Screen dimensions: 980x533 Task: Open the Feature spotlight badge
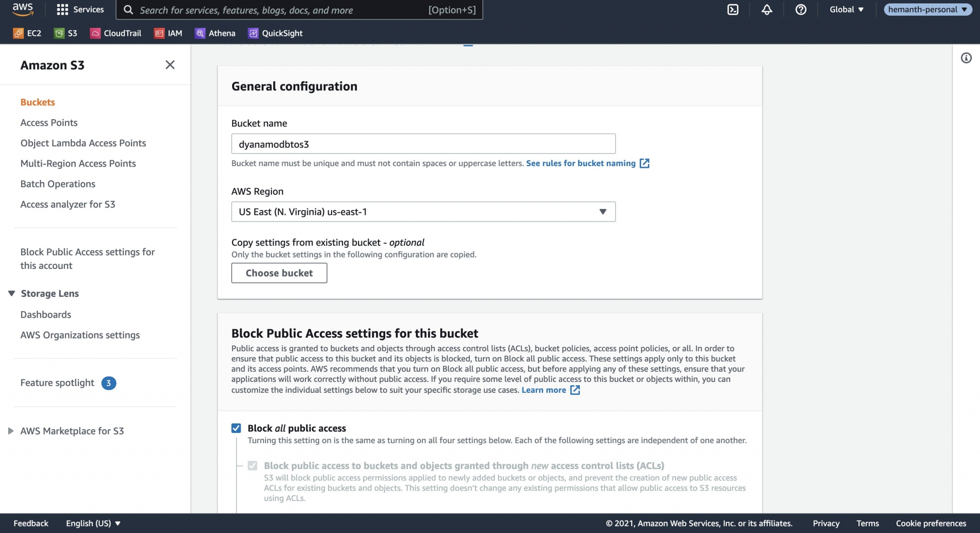109,383
